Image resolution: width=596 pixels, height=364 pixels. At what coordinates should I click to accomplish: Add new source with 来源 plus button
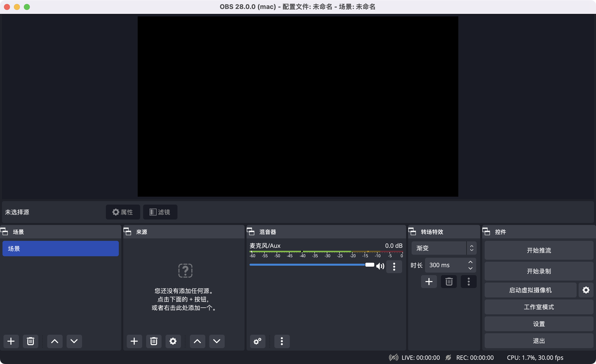tap(134, 341)
